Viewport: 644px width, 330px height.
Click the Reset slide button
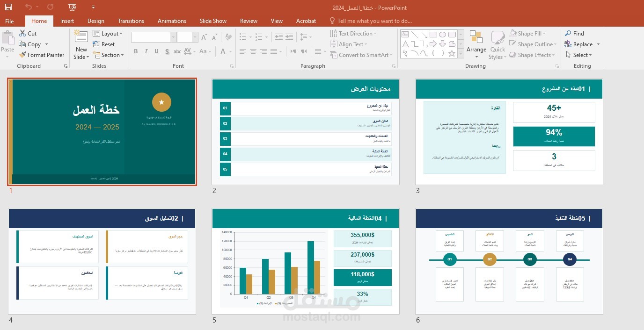(104, 44)
